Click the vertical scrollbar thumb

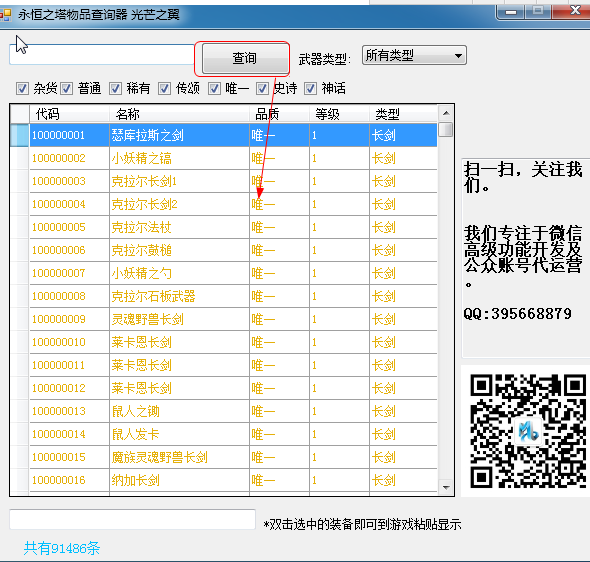pyautogui.click(x=446, y=130)
